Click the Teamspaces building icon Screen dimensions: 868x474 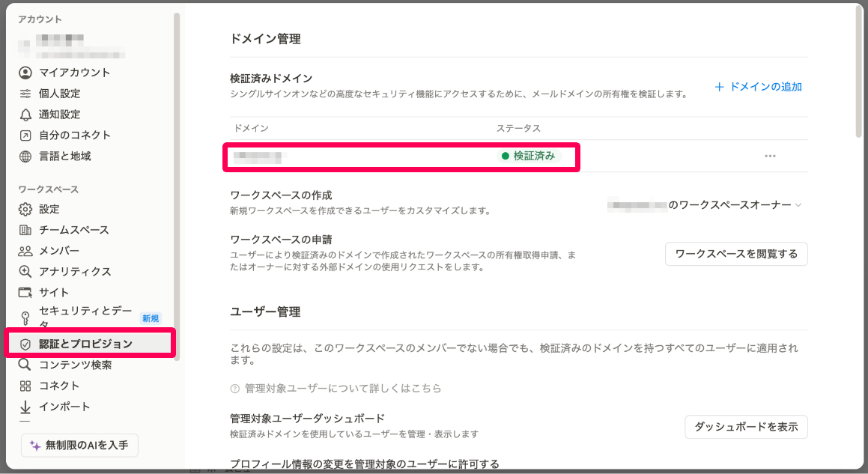tap(25, 230)
